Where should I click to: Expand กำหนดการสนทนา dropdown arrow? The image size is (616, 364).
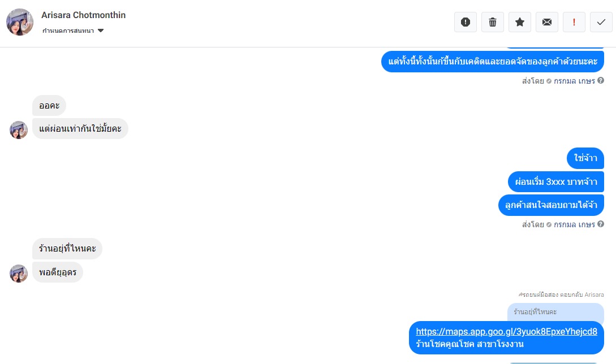pyautogui.click(x=101, y=31)
